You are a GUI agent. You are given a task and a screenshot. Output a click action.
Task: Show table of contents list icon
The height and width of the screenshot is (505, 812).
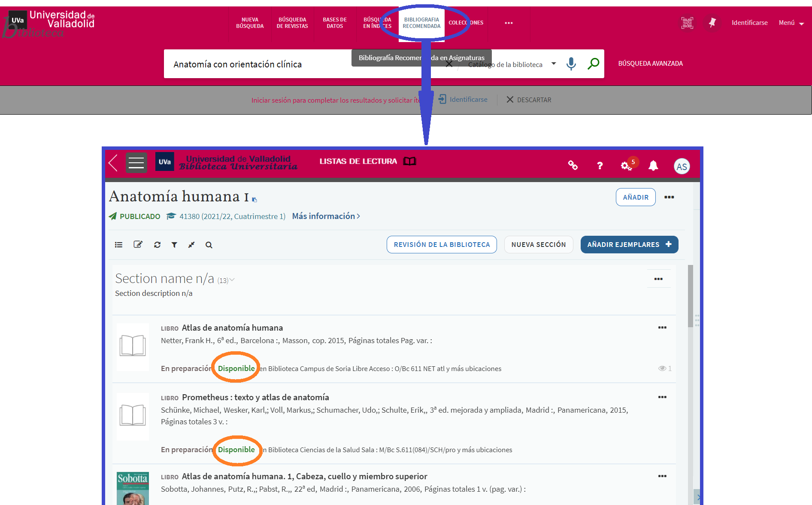pos(119,245)
